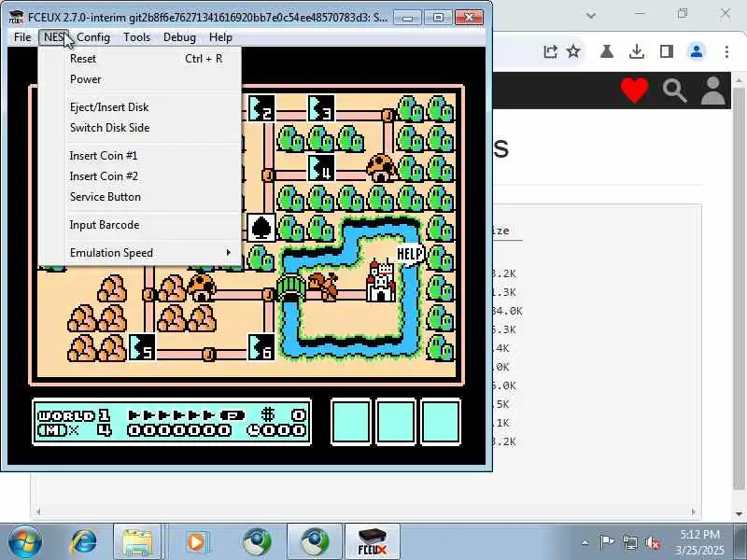Open the File menu in FCEUX
This screenshot has height=560, width=747.
point(22,37)
